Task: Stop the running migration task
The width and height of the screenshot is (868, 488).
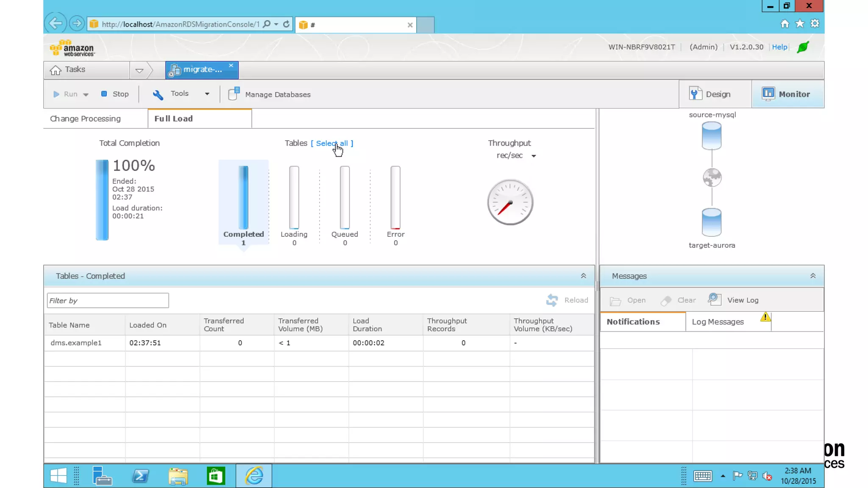Action: pyautogui.click(x=115, y=94)
